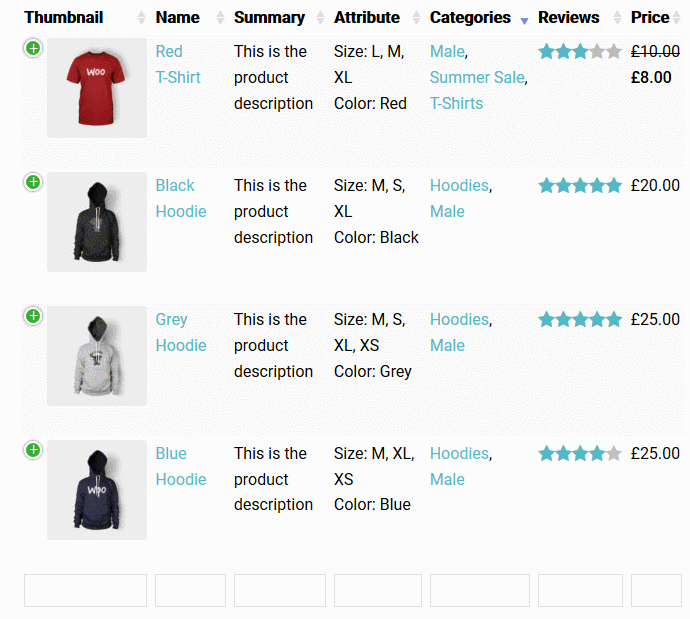Click the Red T-Shirt product thumbnail
The image size is (690, 619).
click(x=97, y=88)
